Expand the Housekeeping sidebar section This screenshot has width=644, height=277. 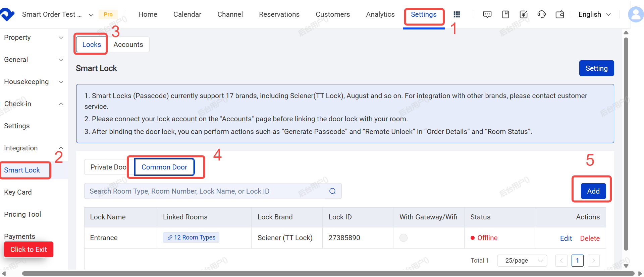34,82
